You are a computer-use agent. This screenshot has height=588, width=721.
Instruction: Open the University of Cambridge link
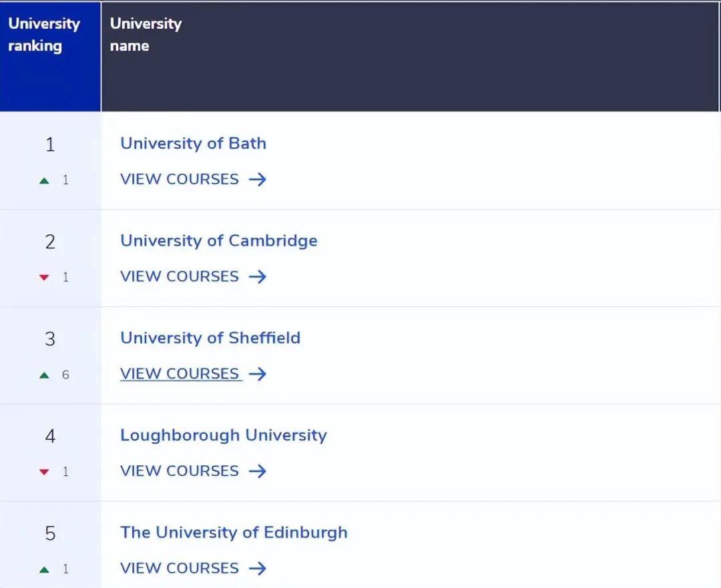click(218, 241)
